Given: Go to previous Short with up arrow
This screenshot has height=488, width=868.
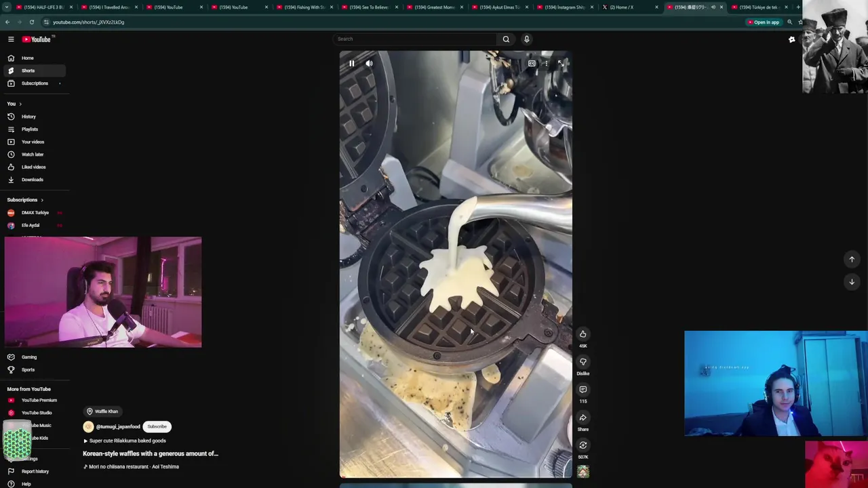Looking at the screenshot, I should coord(852,259).
